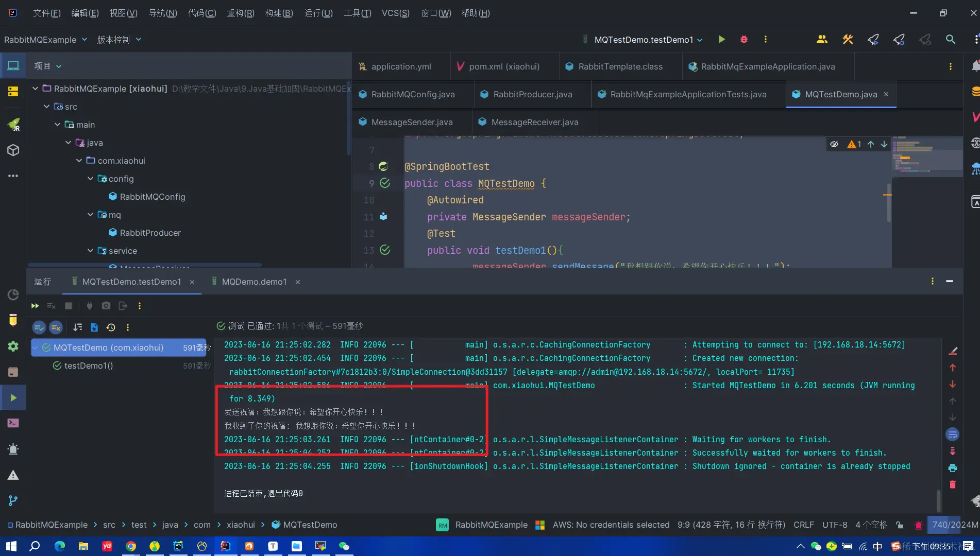Collapse the src folder in project tree
980x556 pixels.
tap(46, 107)
